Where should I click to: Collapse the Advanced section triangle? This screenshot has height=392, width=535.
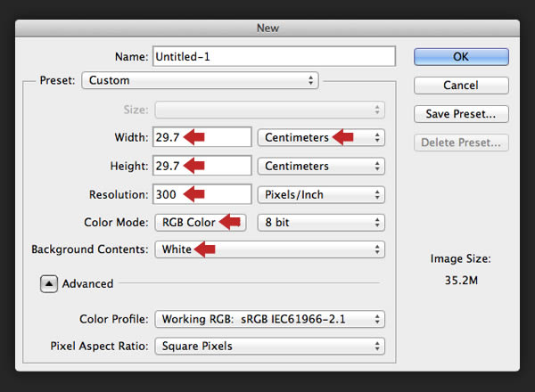pyautogui.click(x=49, y=283)
